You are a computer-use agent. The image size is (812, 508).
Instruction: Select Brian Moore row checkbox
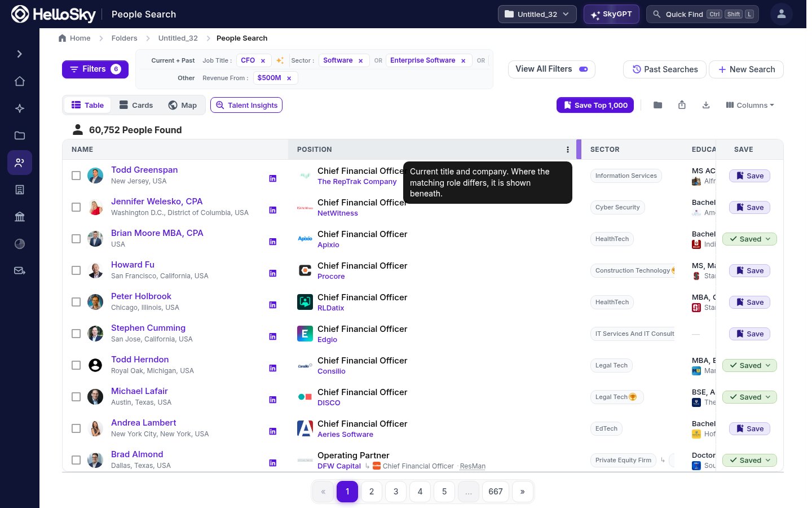tap(76, 239)
